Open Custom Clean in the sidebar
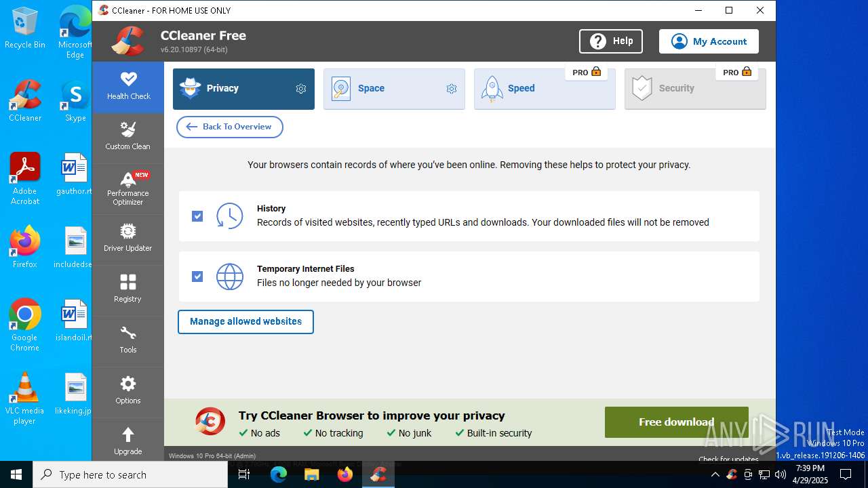 click(x=128, y=138)
